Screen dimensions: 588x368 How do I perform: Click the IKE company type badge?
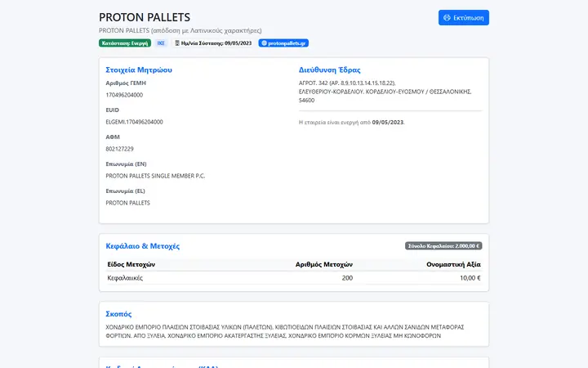click(161, 43)
